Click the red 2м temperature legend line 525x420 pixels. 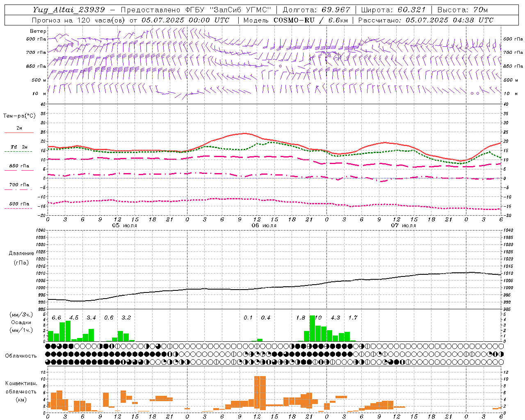click(x=19, y=133)
